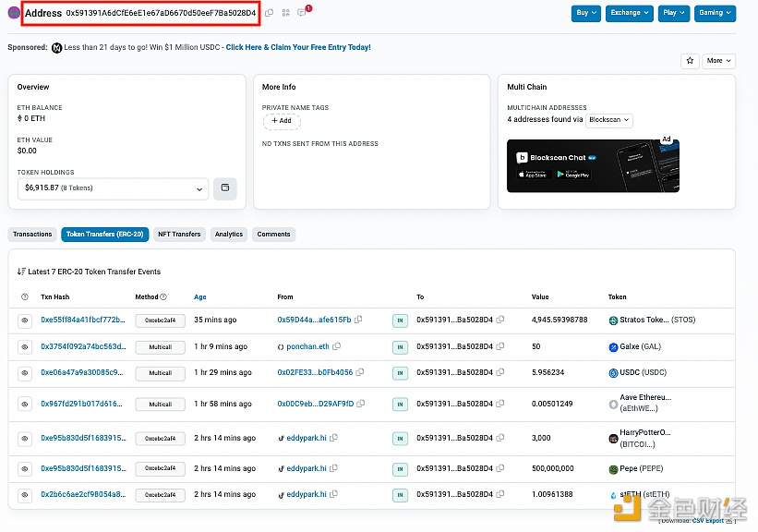Click the 0xcebc2af4 method badge in STOS row
This screenshot has width=758, height=532.
tap(160, 320)
